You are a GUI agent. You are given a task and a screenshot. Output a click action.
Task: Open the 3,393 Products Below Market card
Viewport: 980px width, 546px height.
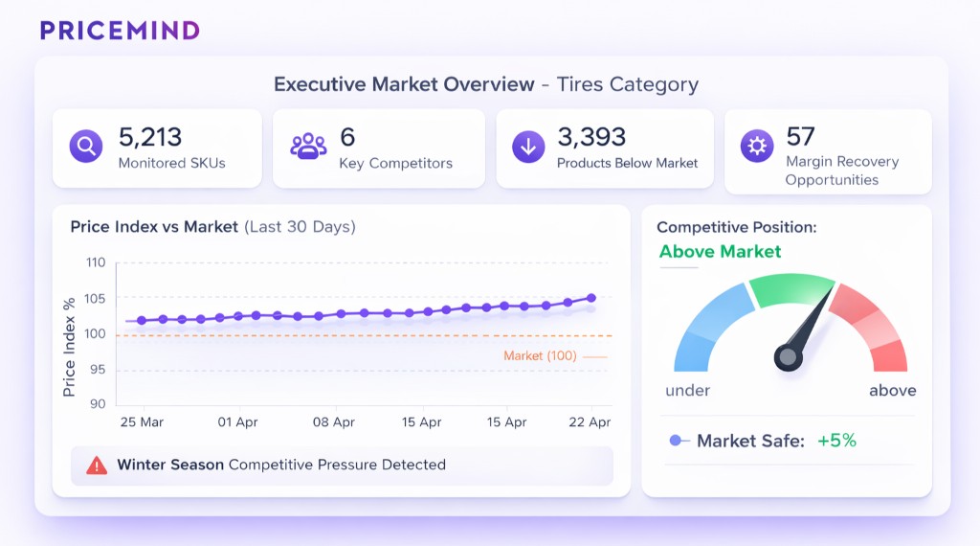pos(604,148)
